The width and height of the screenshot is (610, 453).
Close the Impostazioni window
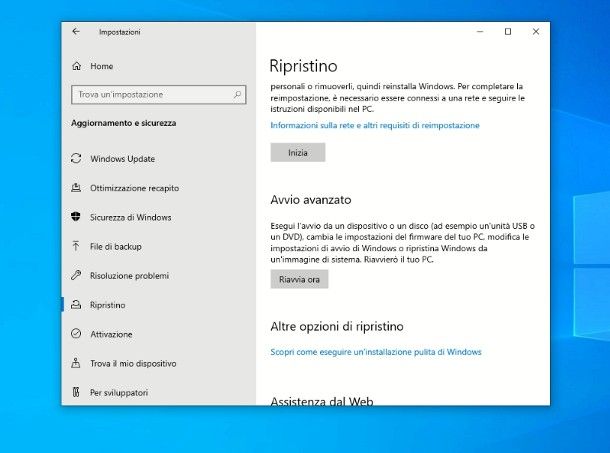point(536,32)
